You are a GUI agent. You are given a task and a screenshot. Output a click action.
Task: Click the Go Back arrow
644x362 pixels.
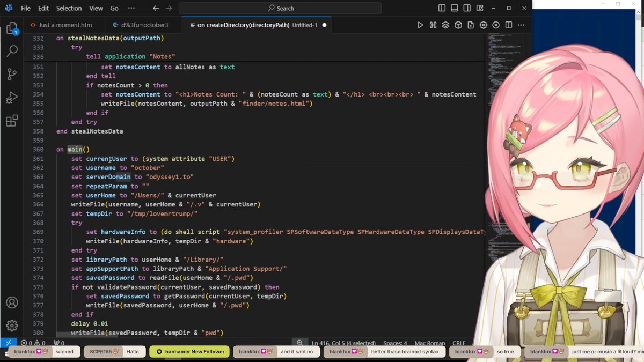pyautogui.click(x=156, y=8)
